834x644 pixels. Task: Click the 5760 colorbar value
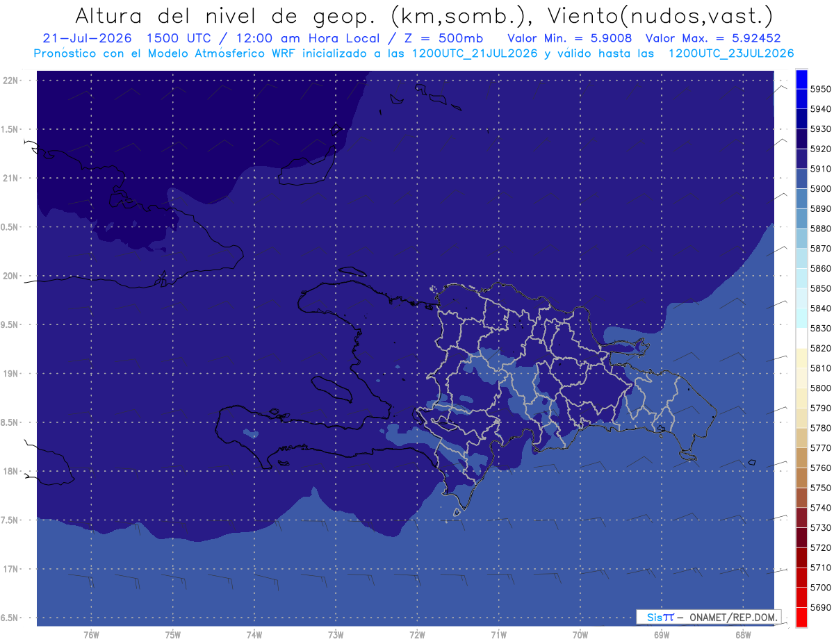point(821,468)
